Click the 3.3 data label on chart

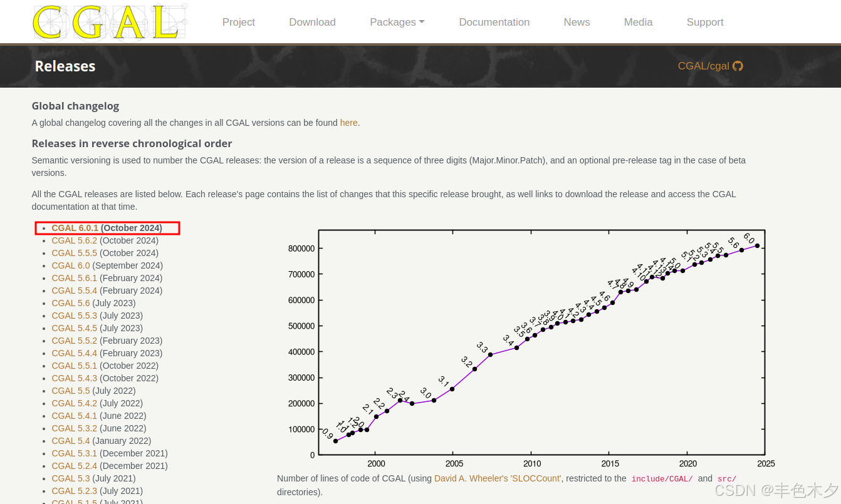click(482, 347)
